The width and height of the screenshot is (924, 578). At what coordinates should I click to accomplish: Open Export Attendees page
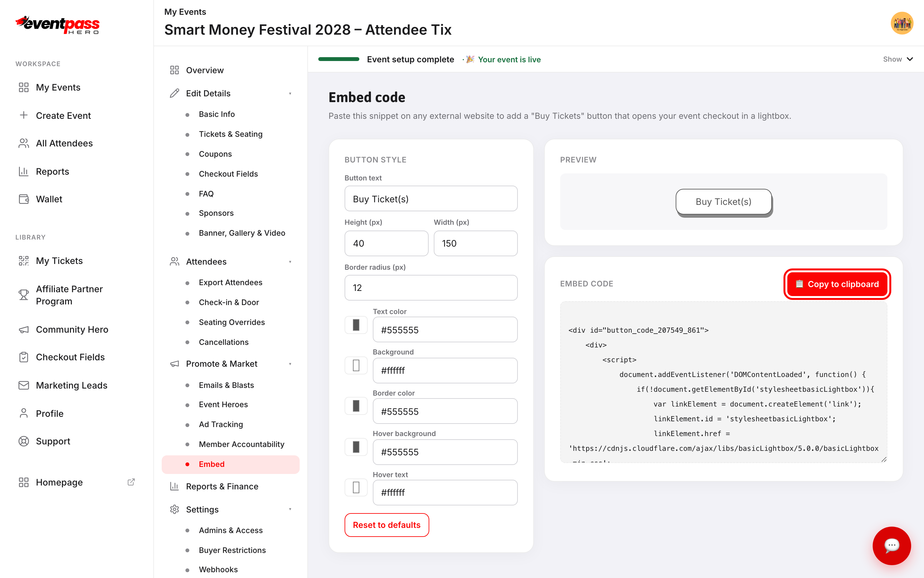231,283
